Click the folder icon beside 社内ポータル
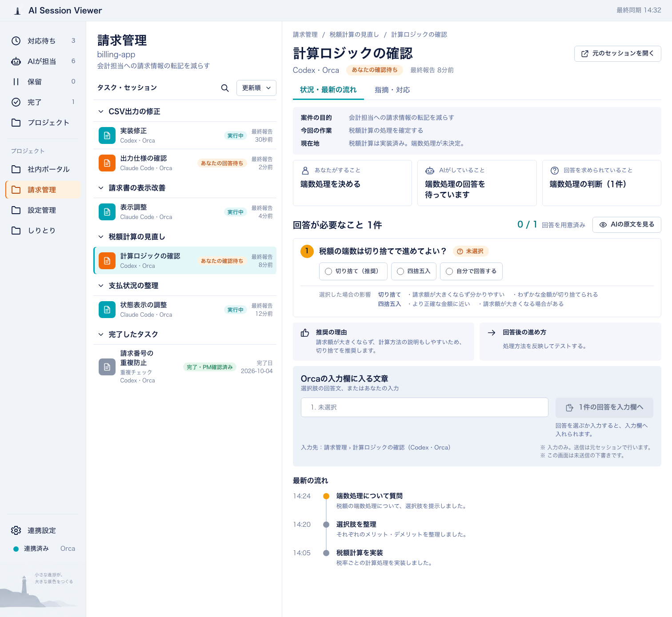The image size is (672, 617). (x=16, y=169)
